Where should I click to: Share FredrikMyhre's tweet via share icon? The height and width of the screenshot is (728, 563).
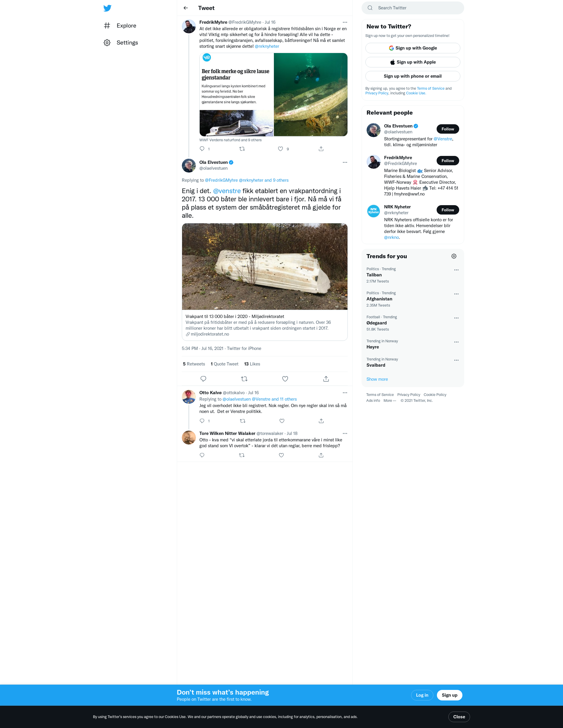pyautogui.click(x=321, y=149)
